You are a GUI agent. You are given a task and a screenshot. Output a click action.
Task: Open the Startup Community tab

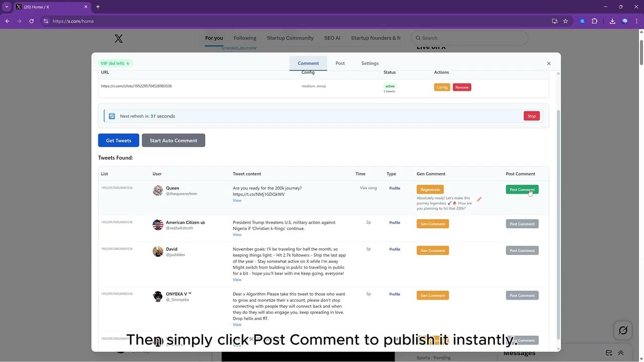point(290,38)
